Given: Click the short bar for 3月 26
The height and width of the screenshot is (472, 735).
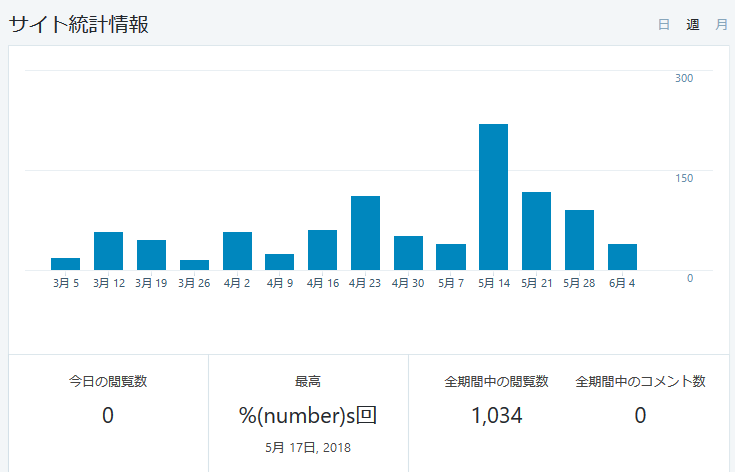Looking at the screenshot, I should point(194,265).
